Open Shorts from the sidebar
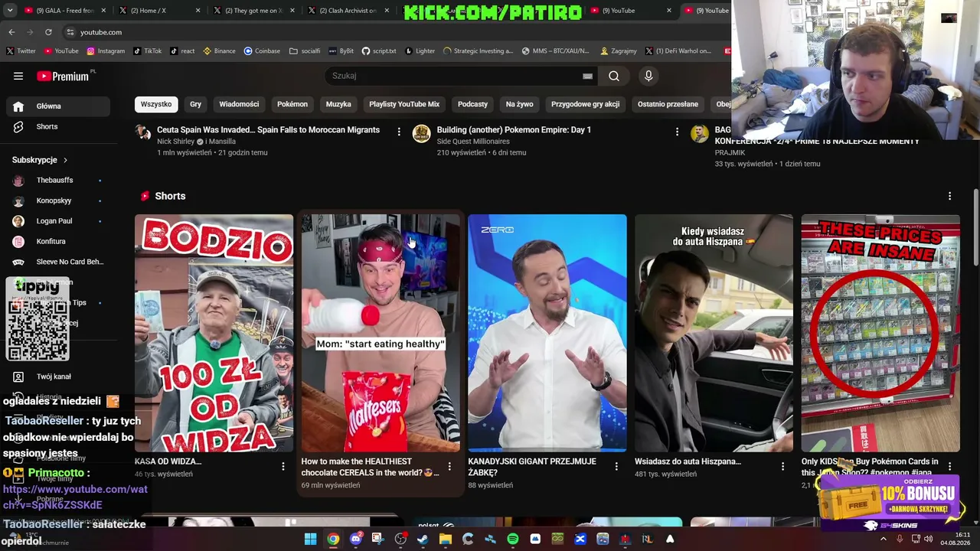This screenshot has height=551, width=980. (60, 126)
